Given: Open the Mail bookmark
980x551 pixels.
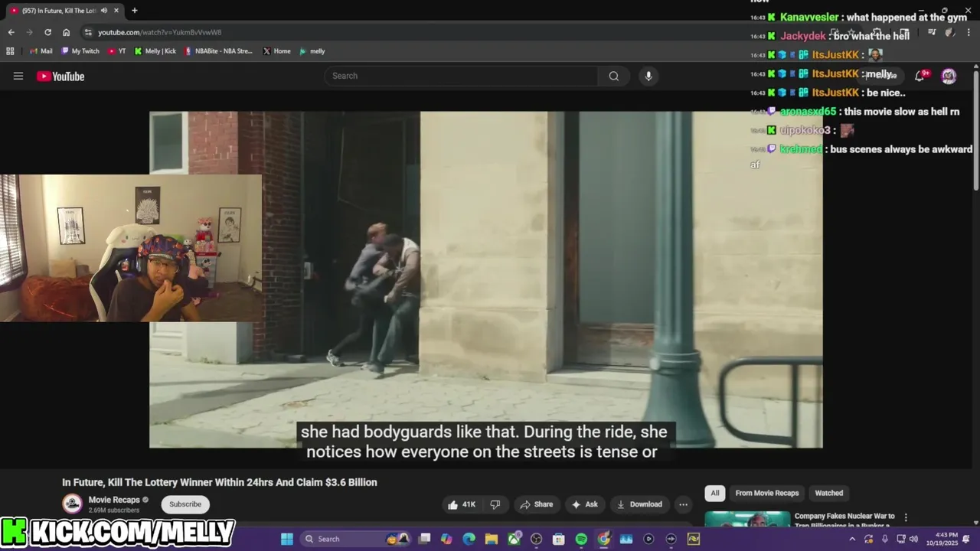Looking at the screenshot, I should [41, 51].
